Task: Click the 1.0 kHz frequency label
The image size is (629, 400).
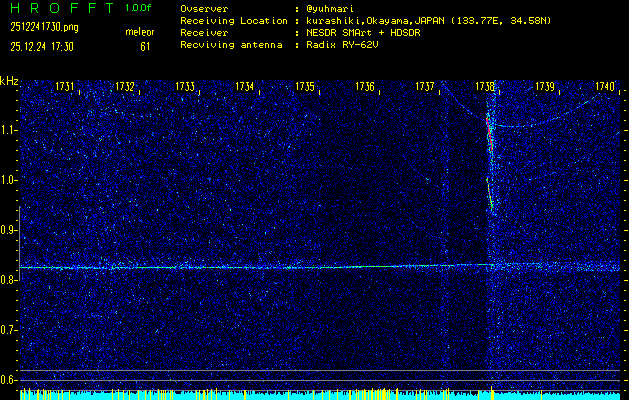Action: [x=8, y=180]
